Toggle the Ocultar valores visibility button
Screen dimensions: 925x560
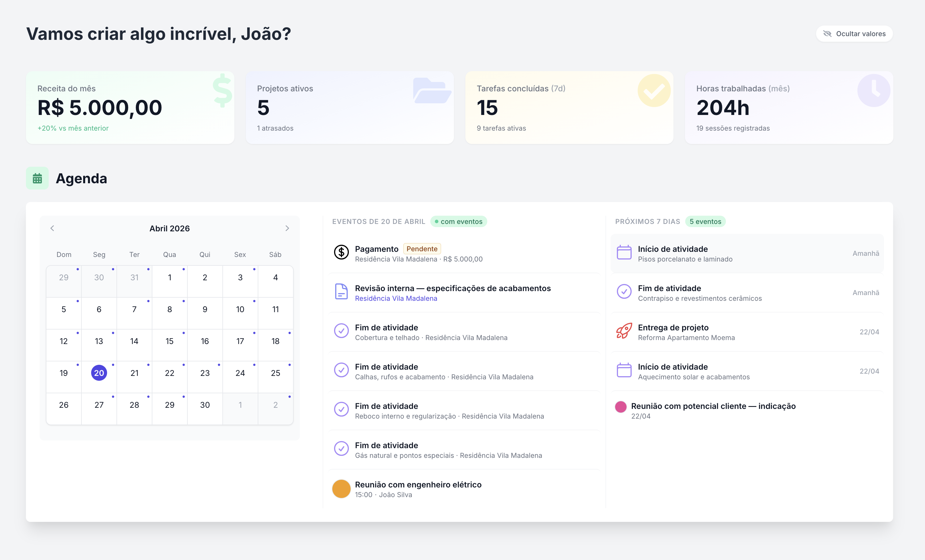(854, 34)
